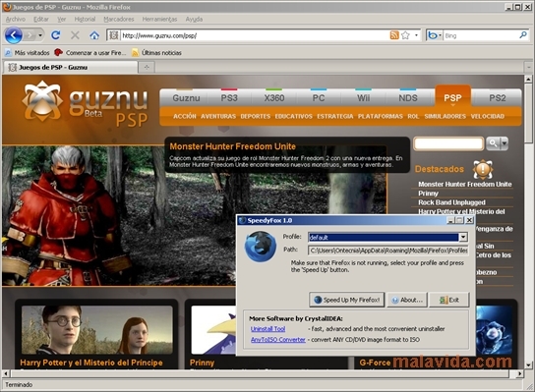The width and height of the screenshot is (535, 392).
Task: Open the Marcadores menu
Action: [119, 19]
